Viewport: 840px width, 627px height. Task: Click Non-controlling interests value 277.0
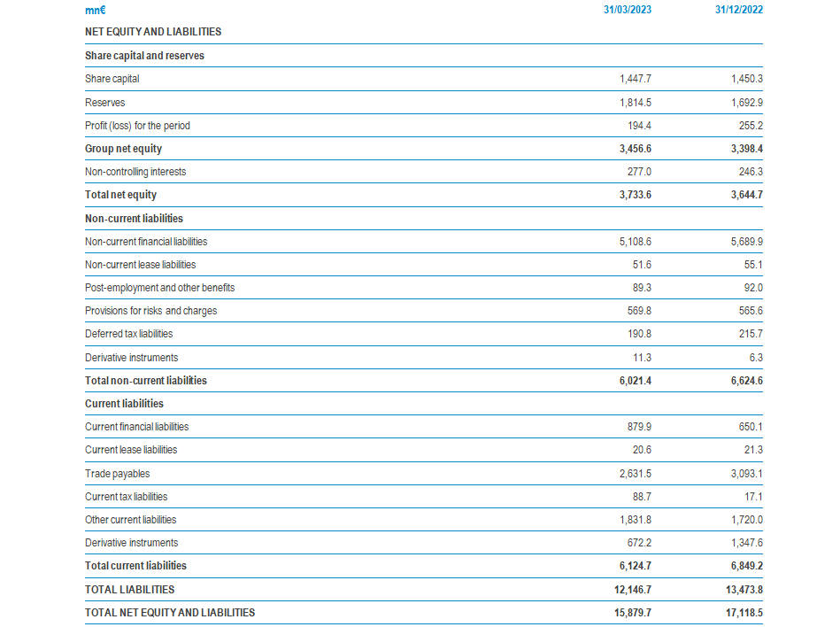640,172
